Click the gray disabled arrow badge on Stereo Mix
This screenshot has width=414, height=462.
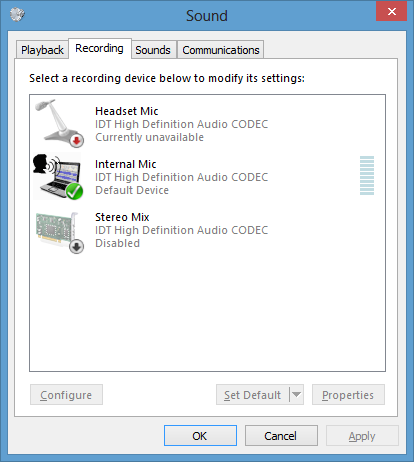tap(77, 247)
